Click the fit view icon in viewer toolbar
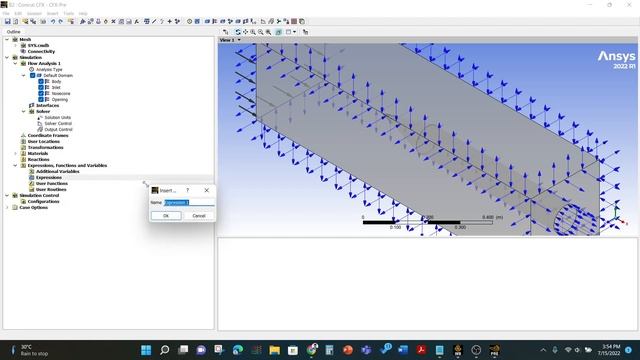Image resolution: width=640 pixels, height=360 pixels. [268, 32]
